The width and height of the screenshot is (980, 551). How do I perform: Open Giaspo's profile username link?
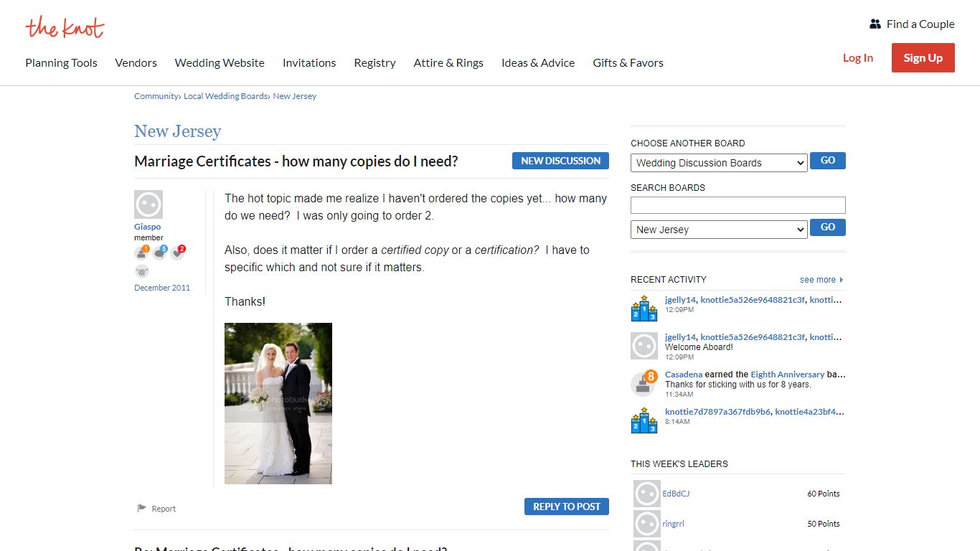pos(147,227)
